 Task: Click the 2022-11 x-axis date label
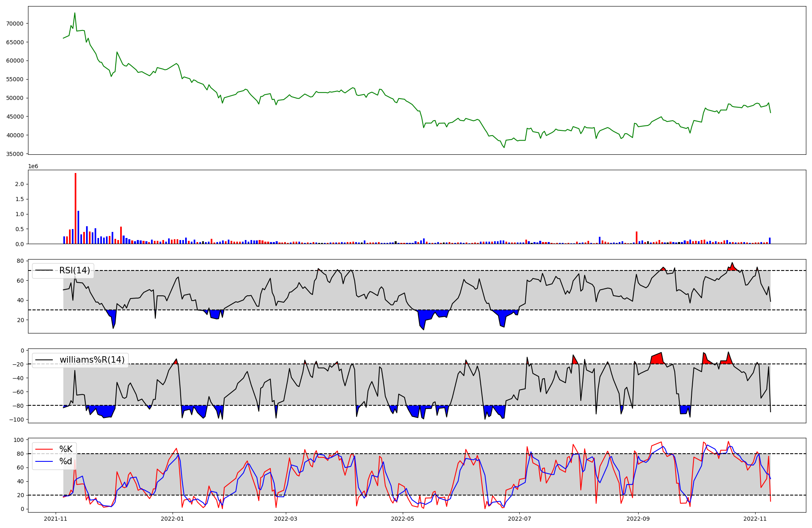coord(755,519)
